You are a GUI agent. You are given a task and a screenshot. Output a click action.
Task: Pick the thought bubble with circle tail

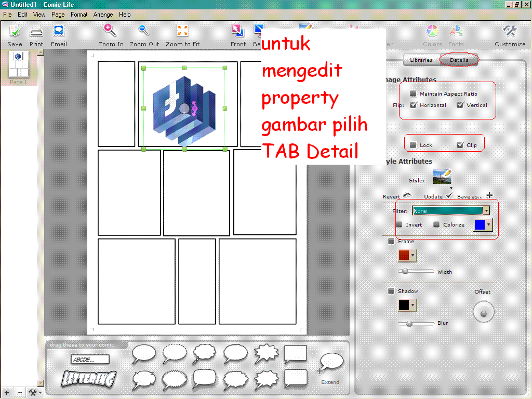click(x=204, y=354)
